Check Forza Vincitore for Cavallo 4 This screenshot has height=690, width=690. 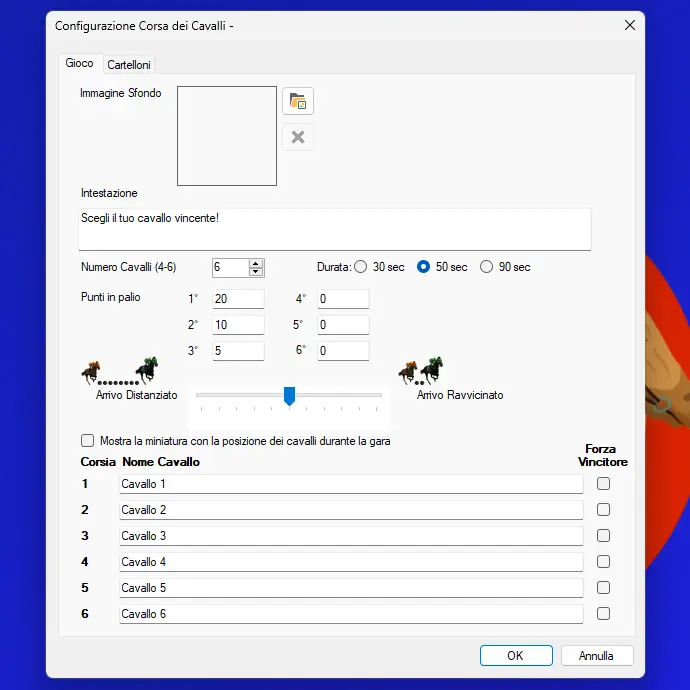point(603,562)
